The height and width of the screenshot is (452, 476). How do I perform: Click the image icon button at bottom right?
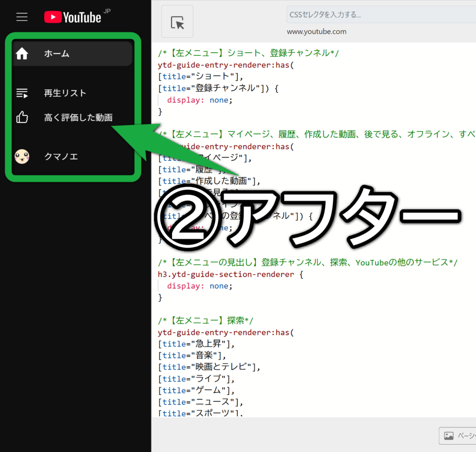pos(458,436)
